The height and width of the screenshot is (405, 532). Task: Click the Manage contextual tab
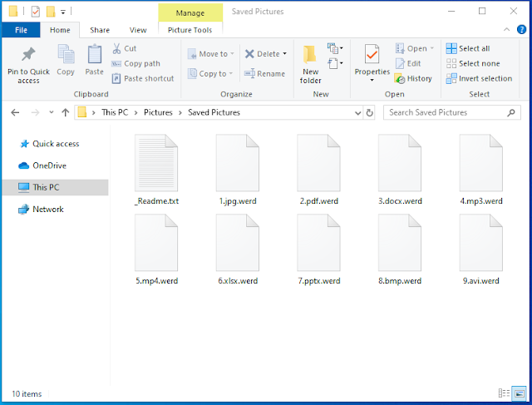point(190,13)
